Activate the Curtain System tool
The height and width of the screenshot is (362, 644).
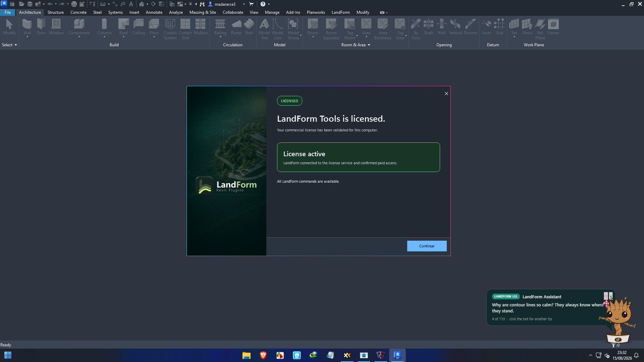[170, 29]
